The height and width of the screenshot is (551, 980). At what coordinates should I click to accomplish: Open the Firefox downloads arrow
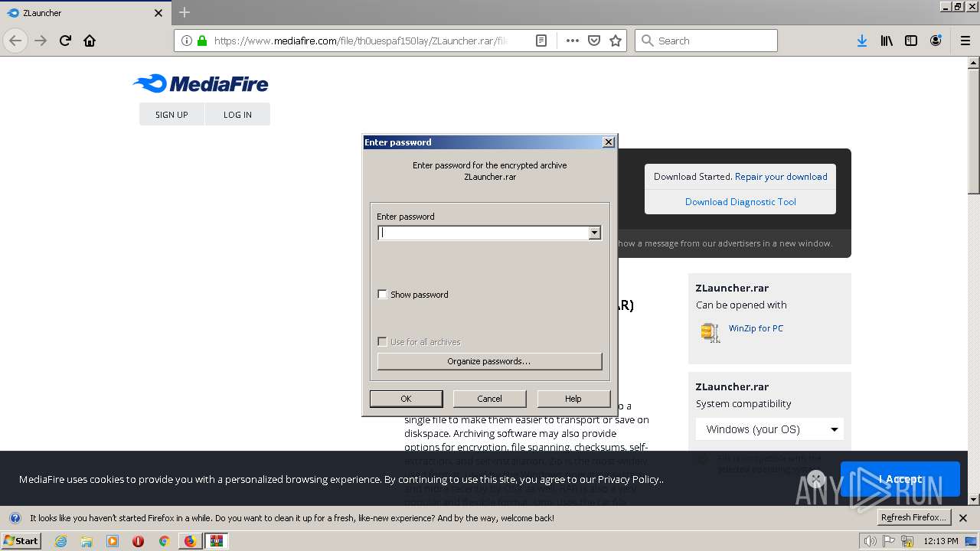coord(862,41)
